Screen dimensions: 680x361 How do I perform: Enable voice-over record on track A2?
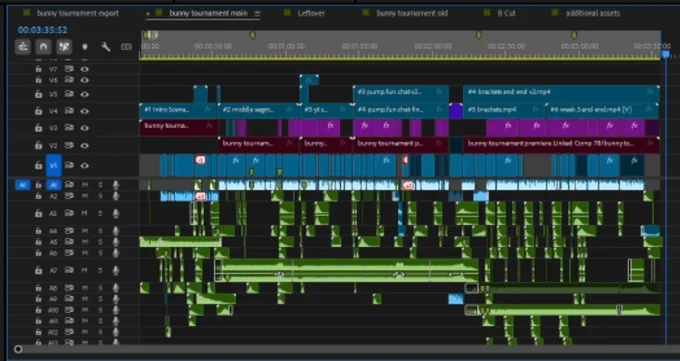click(x=115, y=196)
